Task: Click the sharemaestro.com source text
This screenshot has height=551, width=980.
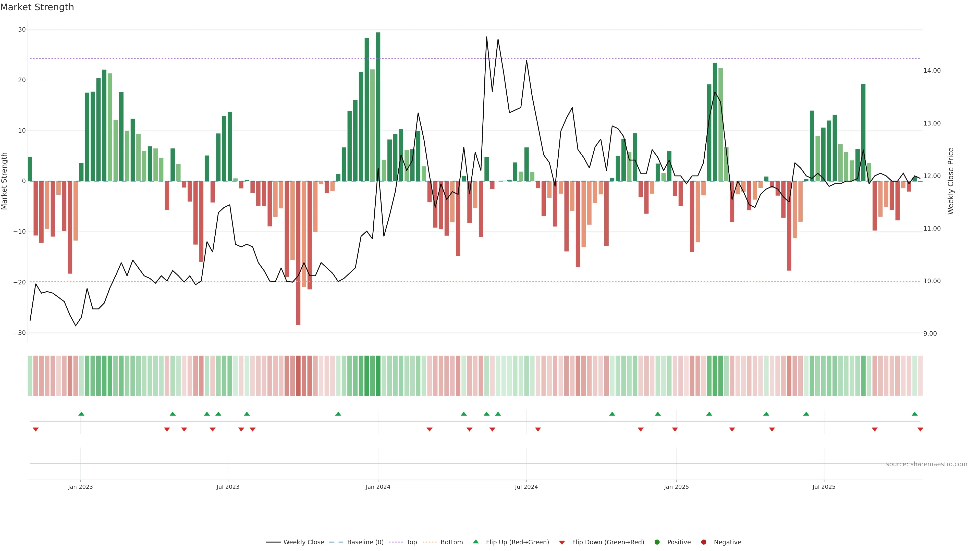Action: (x=926, y=464)
